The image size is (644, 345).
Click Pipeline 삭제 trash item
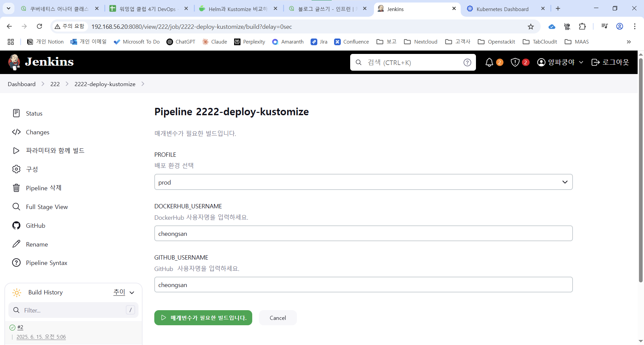[x=43, y=188]
